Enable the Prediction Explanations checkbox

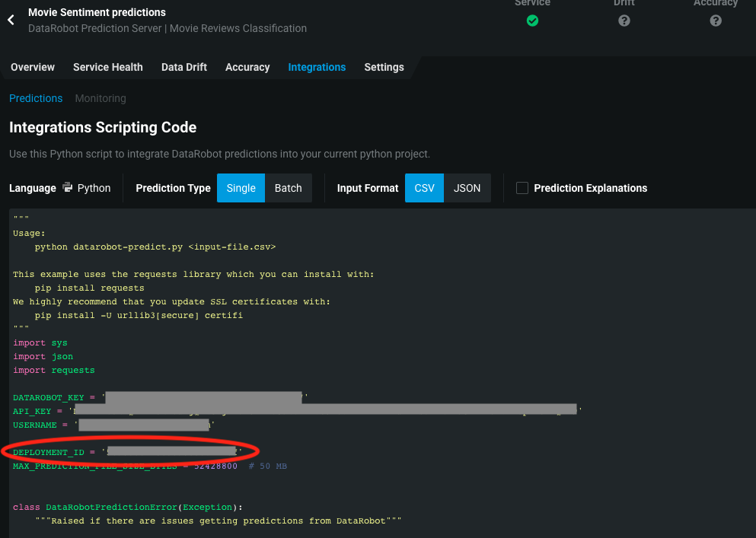(522, 188)
